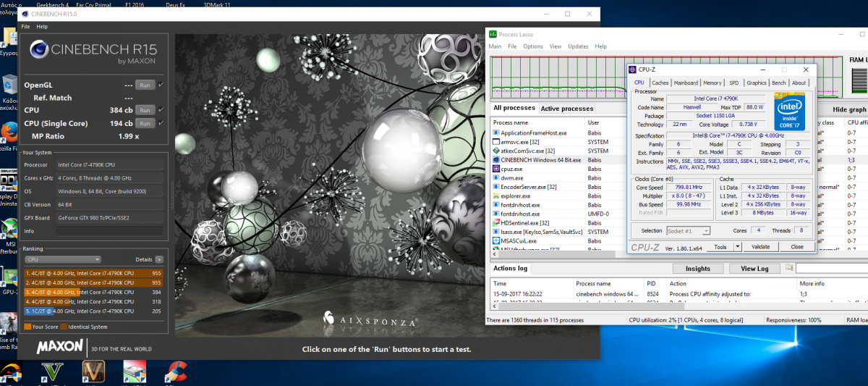Click the Info input field in Your System
The width and height of the screenshot is (868, 386).
[x=109, y=232]
